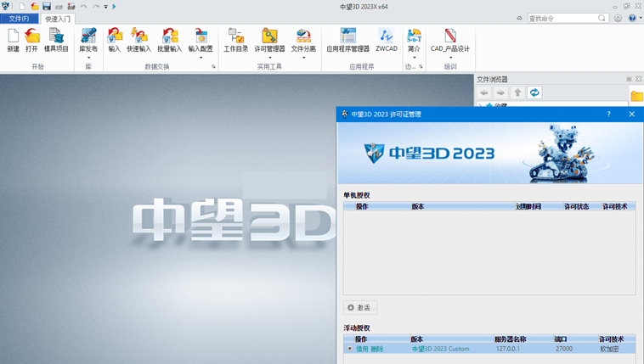The width and height of the screenshot is (644, 364).
Task: Go back in the file browser
Action: 484,92
